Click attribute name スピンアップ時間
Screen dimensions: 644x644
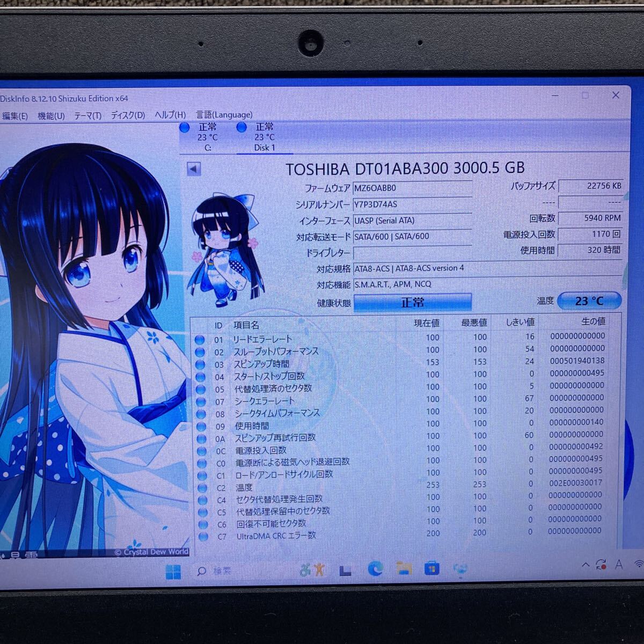click(261, 364)
